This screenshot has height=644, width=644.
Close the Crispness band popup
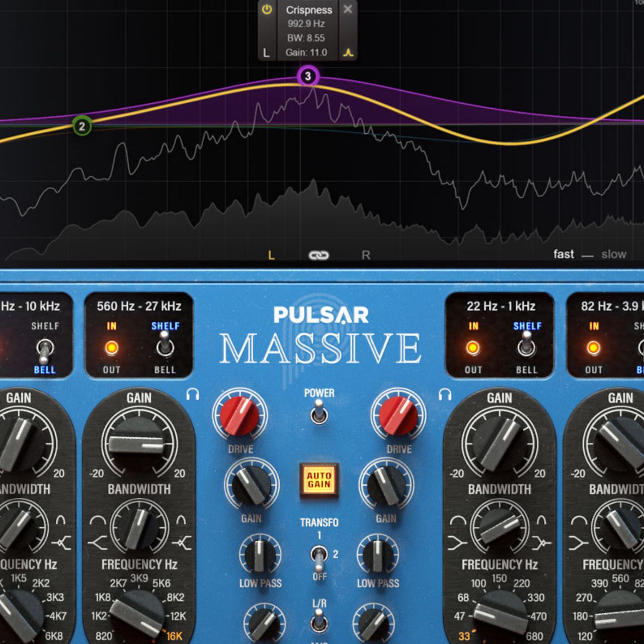point(348,9)
